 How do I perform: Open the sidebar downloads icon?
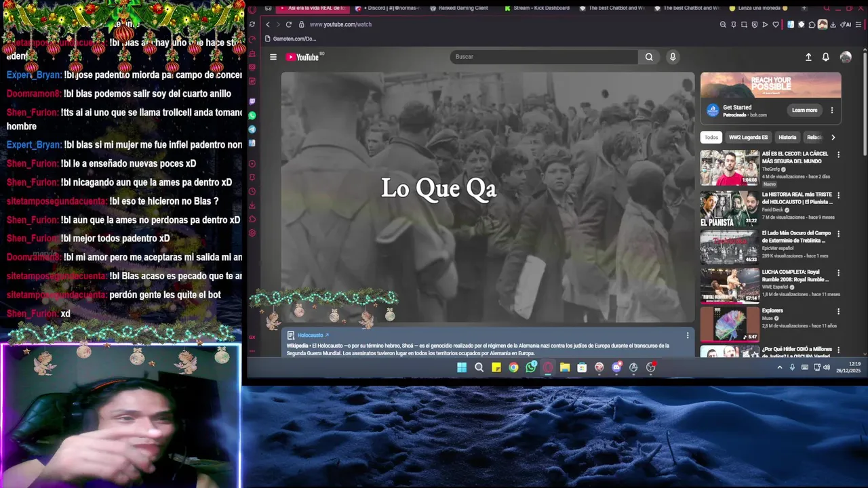pyautogui.click(x=252, y=205)
